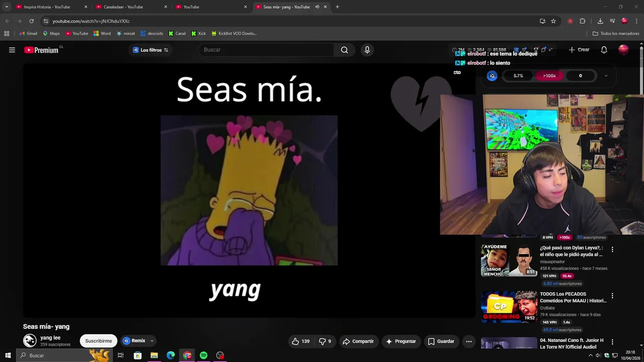This screenshot has height=362, width=644.
Task: Click Guardar to save video
Action: 441,341
